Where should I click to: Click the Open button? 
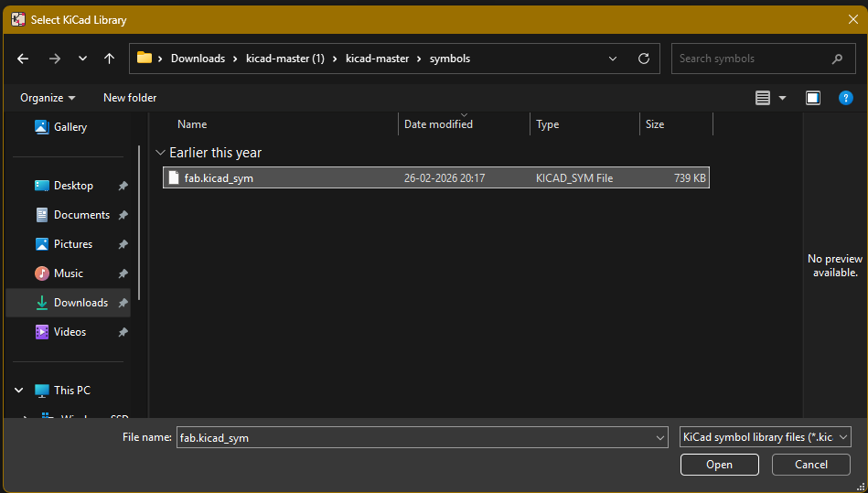point(719,465)
